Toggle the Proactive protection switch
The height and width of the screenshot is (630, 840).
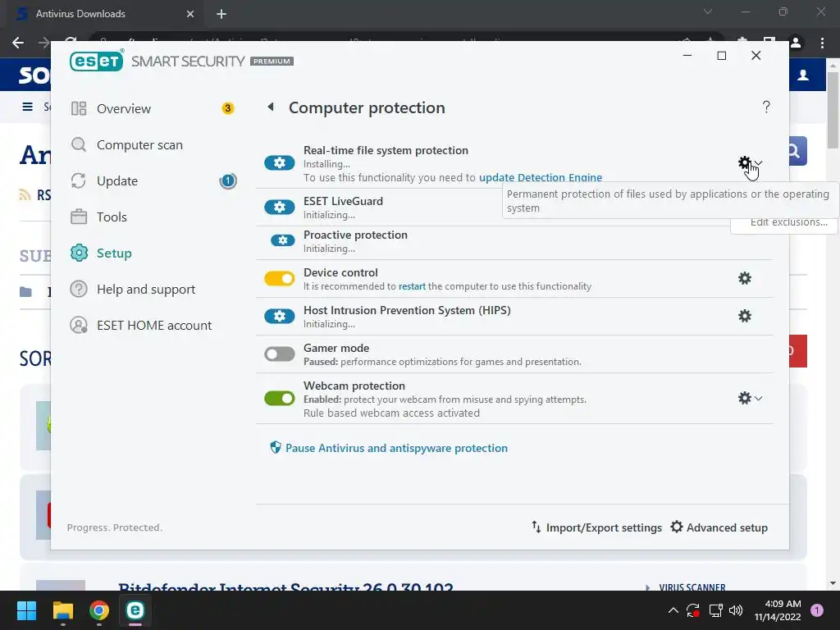(282, 241)
